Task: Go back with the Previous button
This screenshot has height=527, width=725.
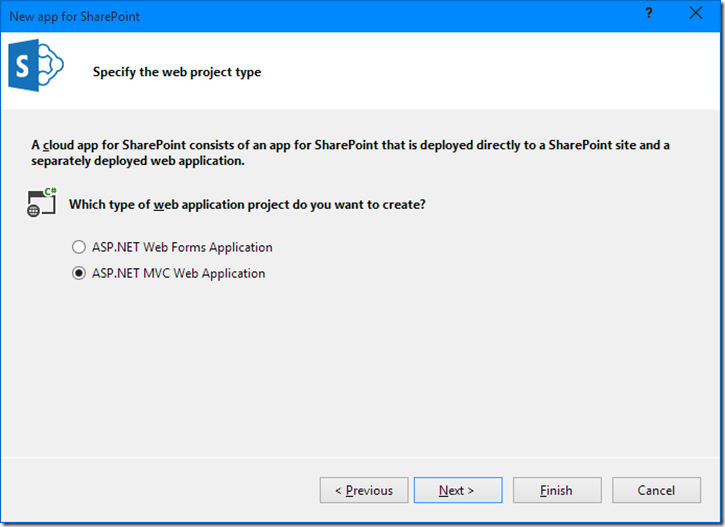Action: [363, 490]
